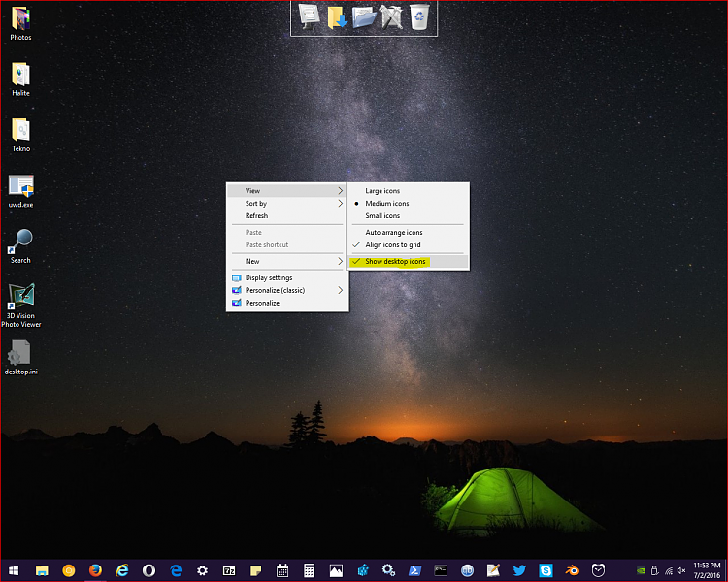Open Sticky Notes from the taskbar
Screen dimensions: 728x582
(256, 570)
